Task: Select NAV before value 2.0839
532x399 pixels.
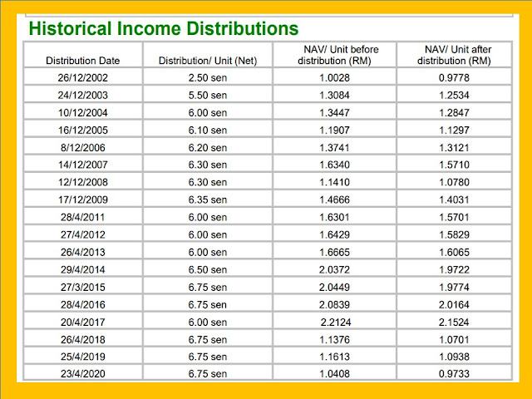Action: click(334, 305)
